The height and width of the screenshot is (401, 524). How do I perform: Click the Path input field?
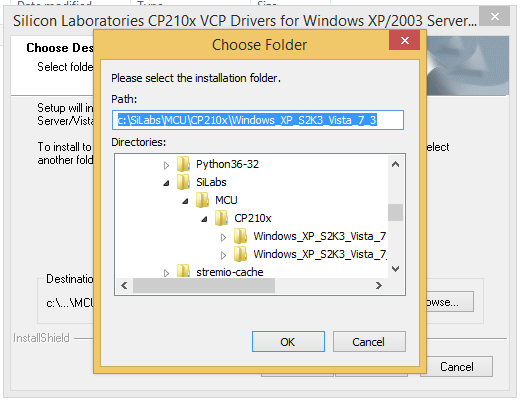pos(258,120)
